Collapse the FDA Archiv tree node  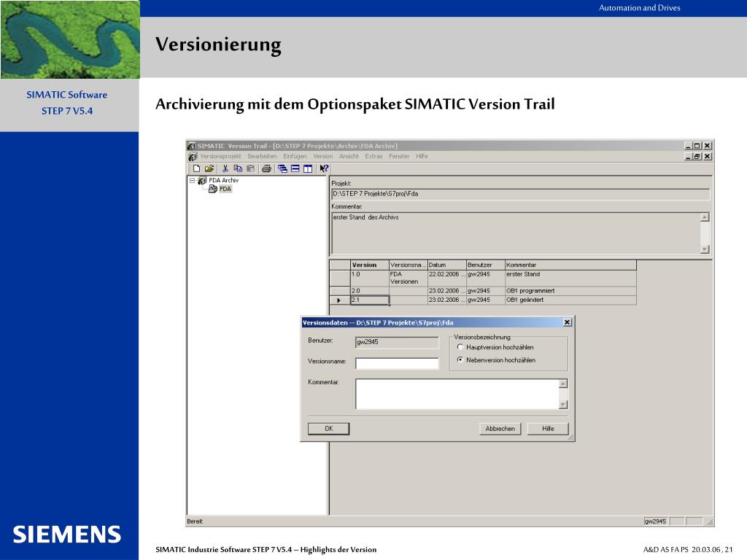tap(193, 181)
